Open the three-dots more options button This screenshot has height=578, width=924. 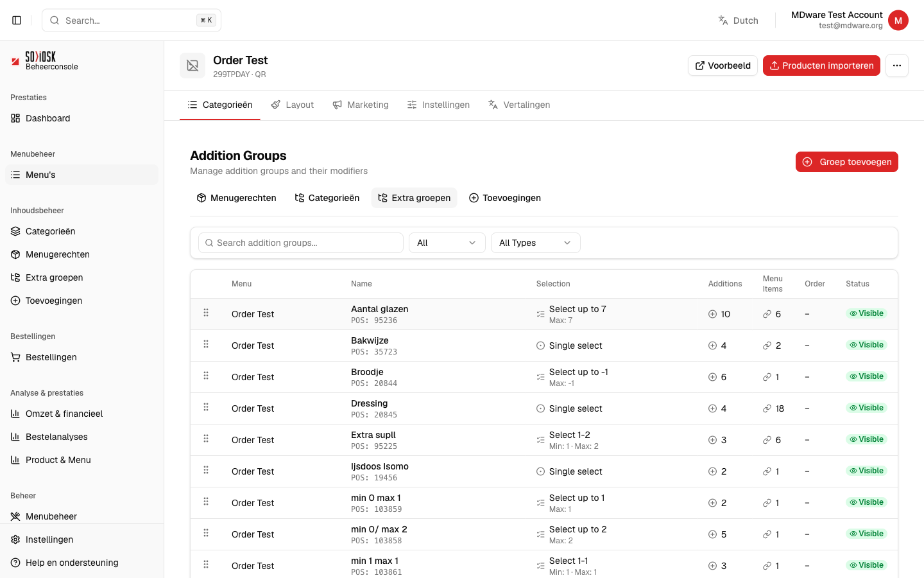coord(897,66)
